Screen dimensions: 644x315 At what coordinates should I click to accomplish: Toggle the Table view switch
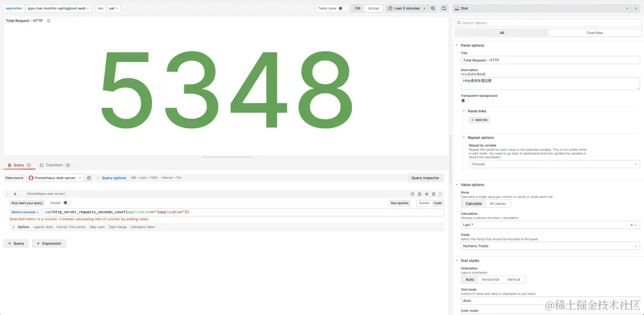[342, 8]
